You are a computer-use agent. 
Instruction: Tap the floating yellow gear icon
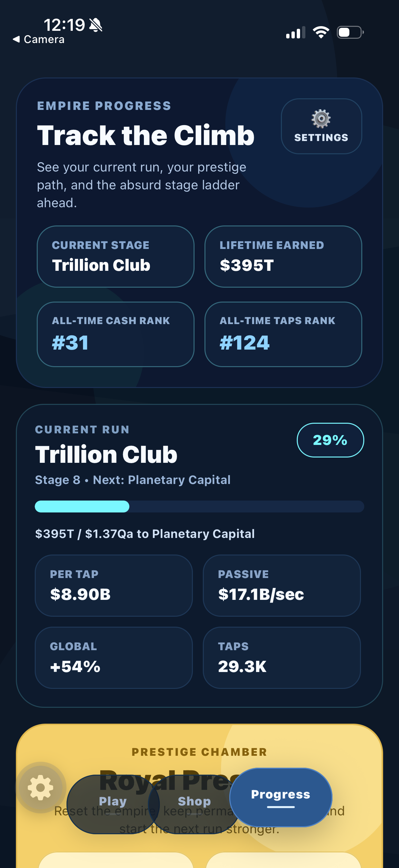[41, 787]
